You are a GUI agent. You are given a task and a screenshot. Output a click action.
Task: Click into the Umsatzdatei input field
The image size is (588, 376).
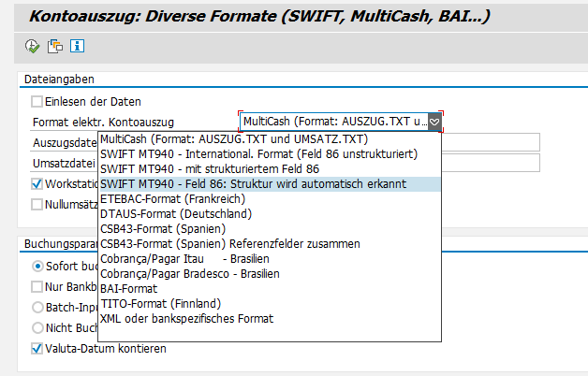pyautogui.click(x=490, y=163)
